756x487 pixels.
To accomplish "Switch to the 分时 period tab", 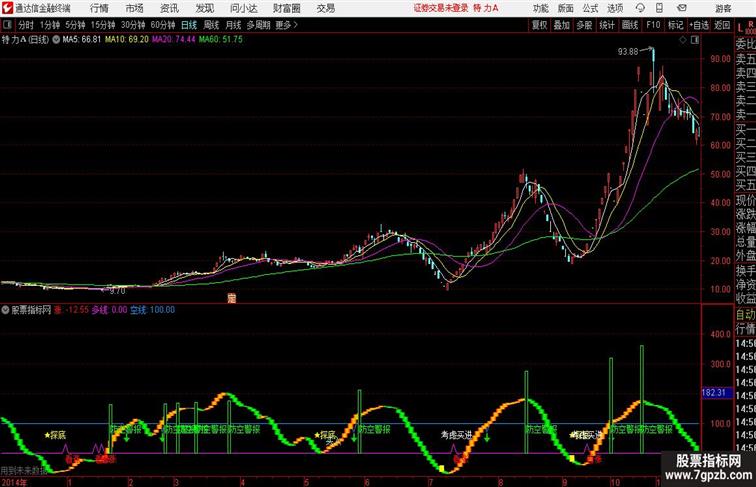I will coord(26,25).
